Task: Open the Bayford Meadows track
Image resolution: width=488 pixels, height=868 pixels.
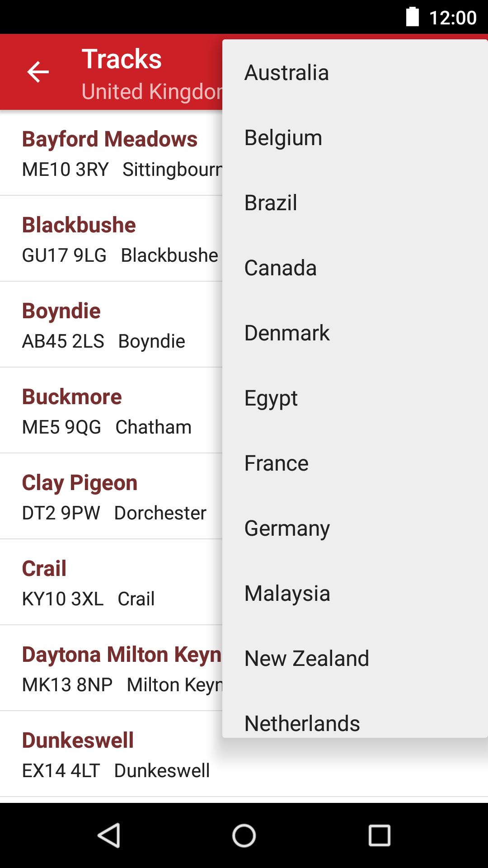Action: tap(111, 153)
